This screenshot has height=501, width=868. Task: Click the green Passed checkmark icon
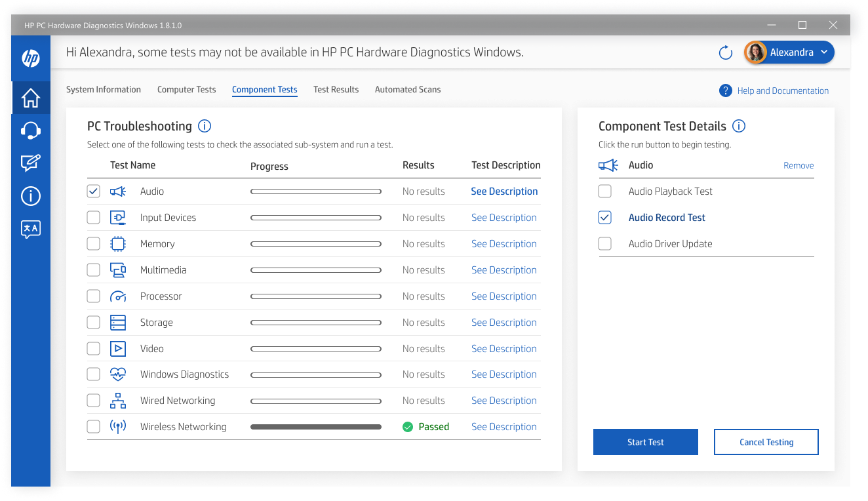point(408,427)
